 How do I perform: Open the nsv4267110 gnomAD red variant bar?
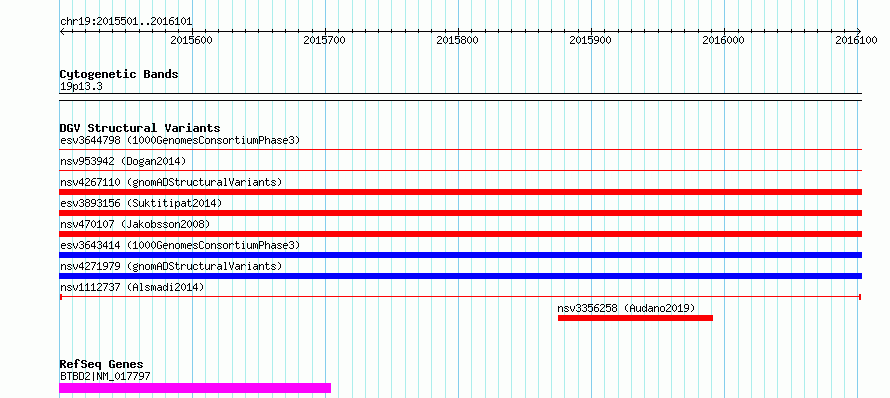(x=461, y=192)
